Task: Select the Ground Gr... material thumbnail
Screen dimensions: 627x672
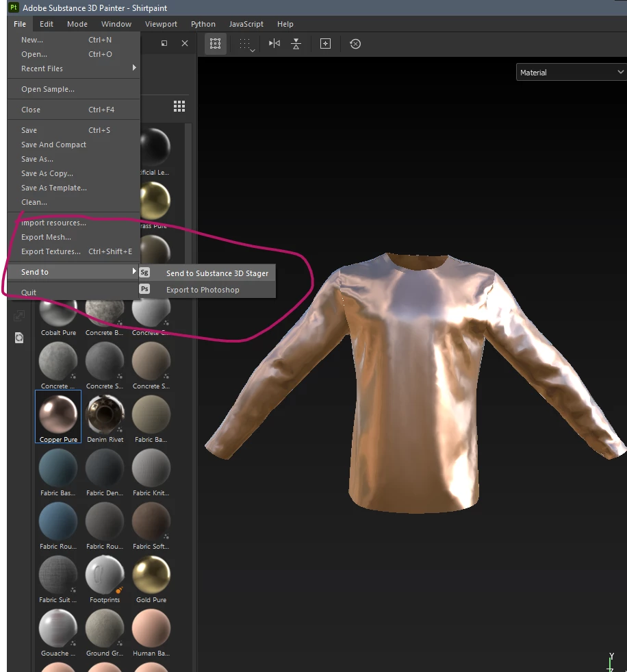Action: pyautogui.click(x=105, y=631)
